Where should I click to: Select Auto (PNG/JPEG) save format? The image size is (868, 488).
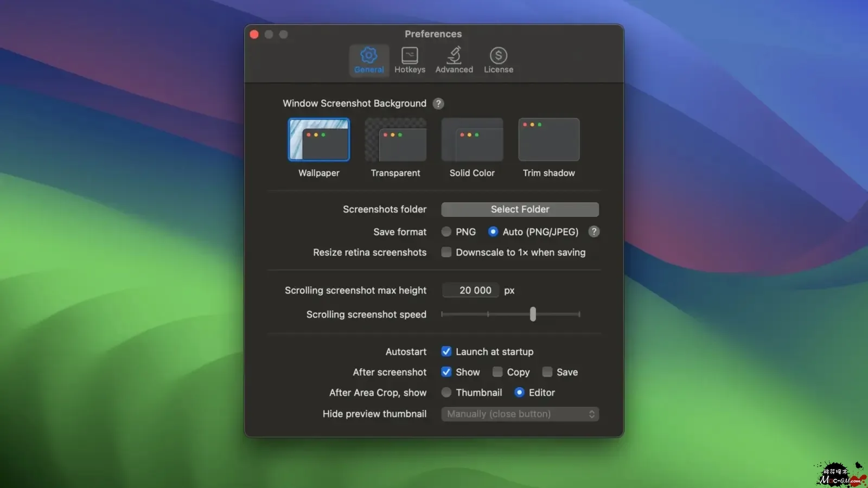click(x=493, y=232)
